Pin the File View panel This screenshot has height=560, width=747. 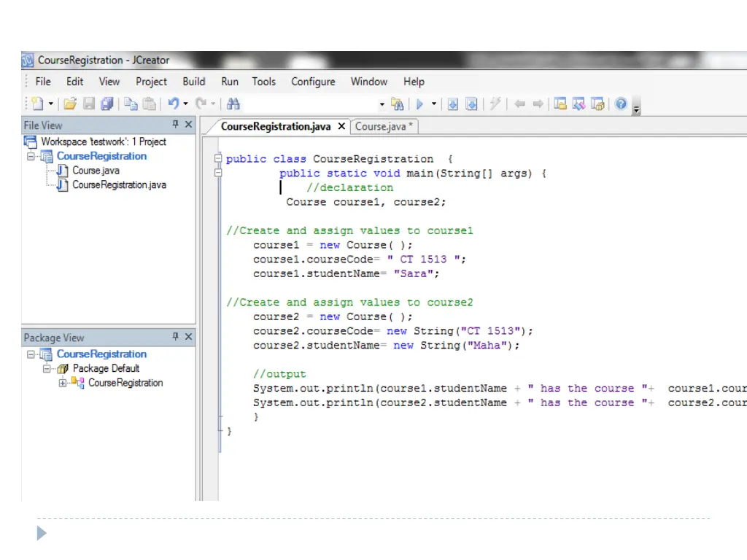(175, 124)
